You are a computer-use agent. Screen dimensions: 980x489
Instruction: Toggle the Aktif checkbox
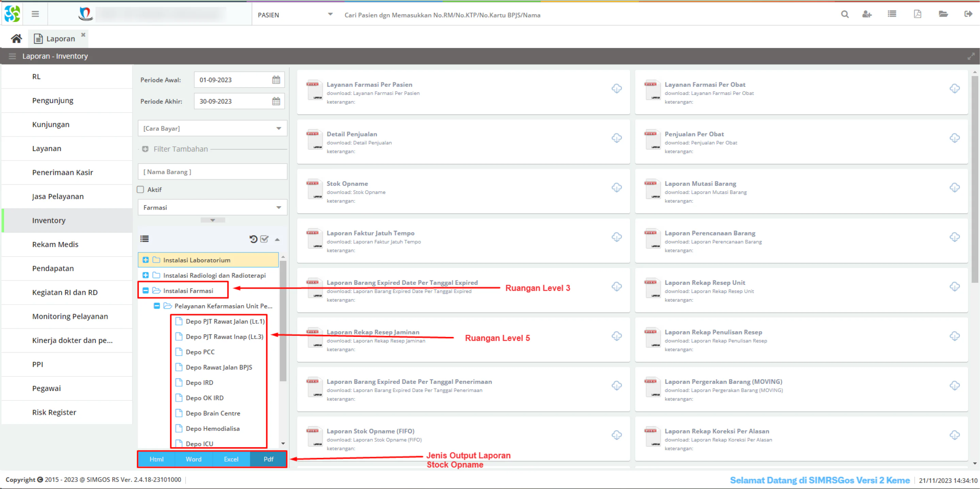tap(140, 189)
